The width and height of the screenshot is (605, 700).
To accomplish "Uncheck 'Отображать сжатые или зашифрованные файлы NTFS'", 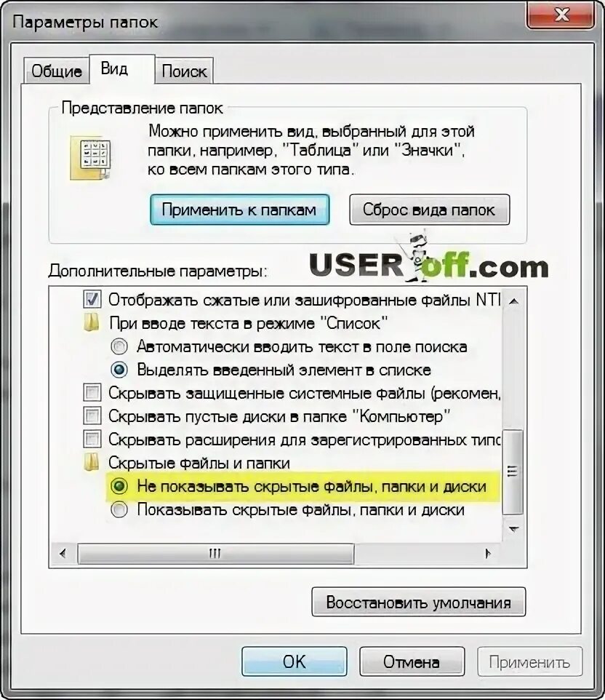I will [92, 299].
